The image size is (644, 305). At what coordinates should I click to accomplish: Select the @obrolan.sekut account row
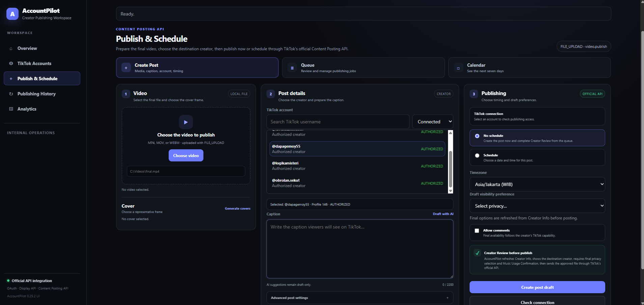[357, 183]
